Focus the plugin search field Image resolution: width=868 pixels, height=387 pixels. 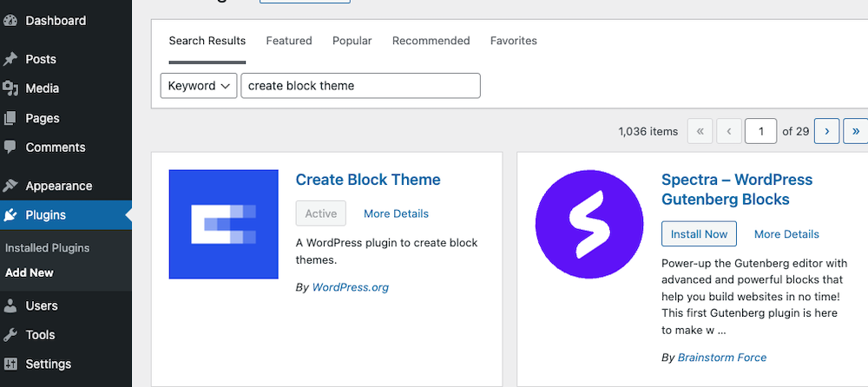360,86
